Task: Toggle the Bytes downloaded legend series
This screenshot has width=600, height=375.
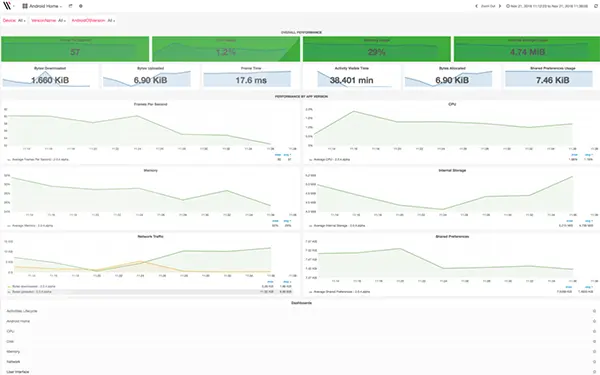Action: tap(34, 286)
